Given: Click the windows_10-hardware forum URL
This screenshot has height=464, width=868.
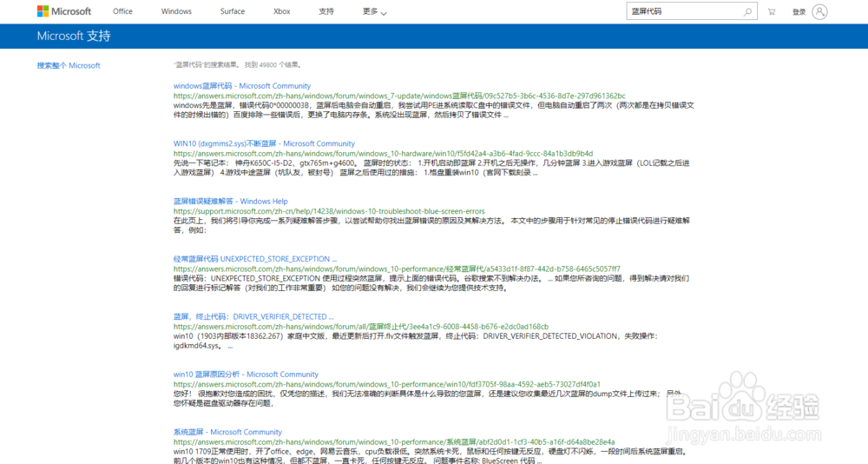Looking at the screenshot, I should pyautogui.click(x=383, y=154).
